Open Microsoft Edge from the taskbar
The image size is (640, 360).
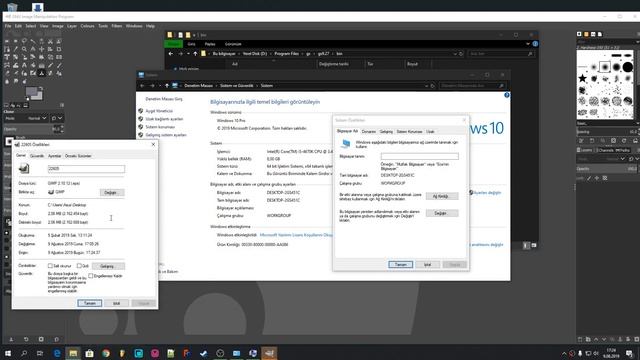click(57, 353)
